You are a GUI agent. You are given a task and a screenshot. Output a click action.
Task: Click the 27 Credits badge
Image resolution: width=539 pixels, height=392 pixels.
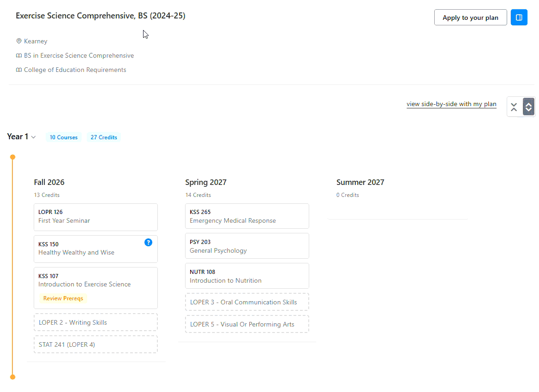click(104, 137)
